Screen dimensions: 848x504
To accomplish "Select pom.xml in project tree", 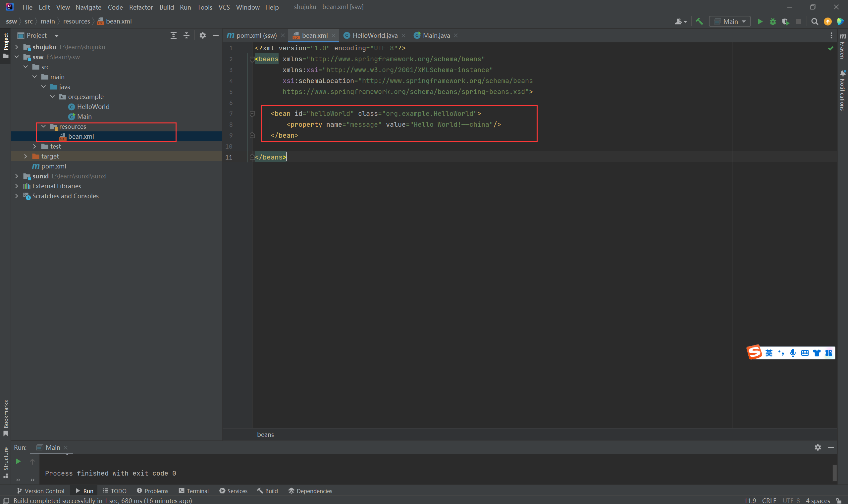I will [53, 166].
